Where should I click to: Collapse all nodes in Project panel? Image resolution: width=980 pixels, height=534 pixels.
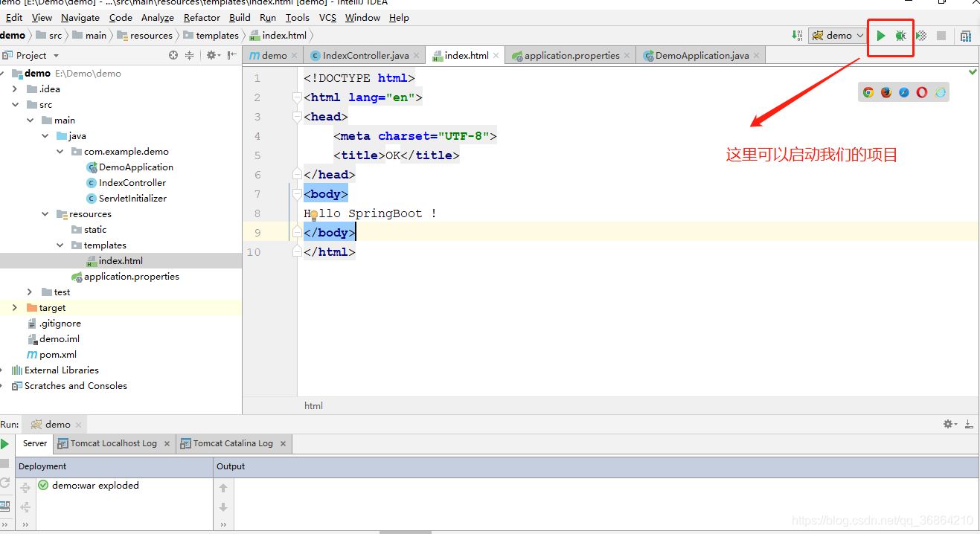click(x=189, y=55)
